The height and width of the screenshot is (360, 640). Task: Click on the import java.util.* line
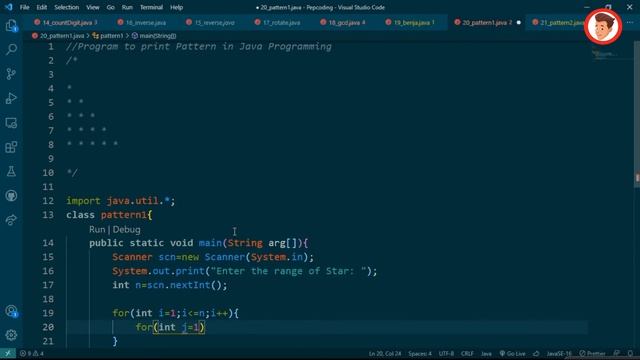pyautogui.click(x=121, y=201)
